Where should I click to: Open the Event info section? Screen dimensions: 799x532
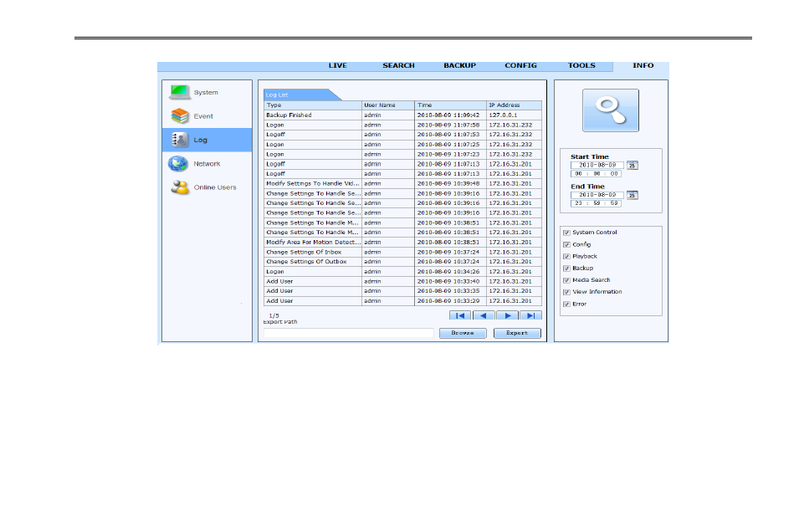207,116
